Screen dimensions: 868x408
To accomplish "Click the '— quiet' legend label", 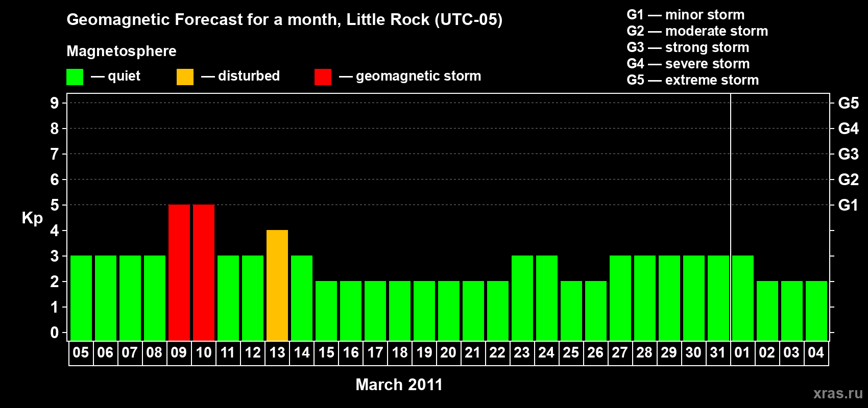I will tap(116, 76).
